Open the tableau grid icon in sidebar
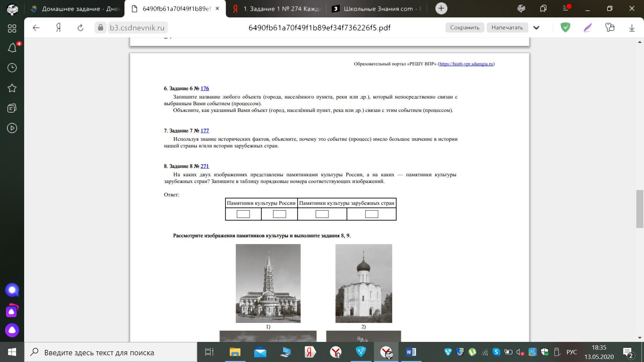Viewport: 644px width, 362px height. 12,28
